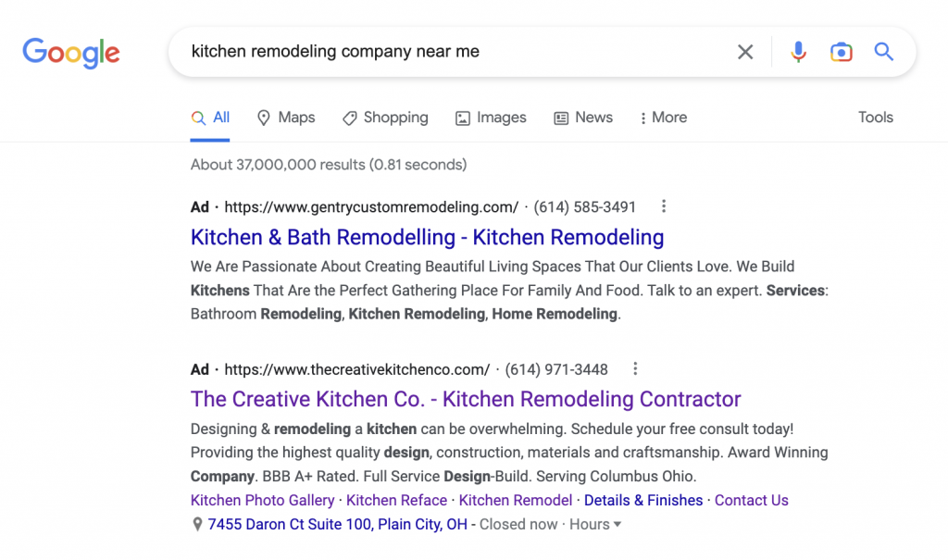
Task: Visit the Kitchen Photo Gallery sitelink
Action: click(262, 500)
